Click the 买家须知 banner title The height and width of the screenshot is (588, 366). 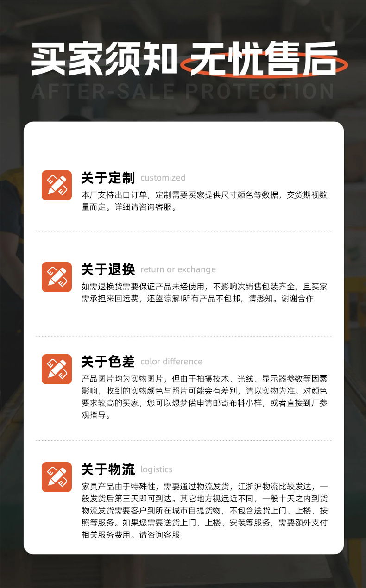104,59
